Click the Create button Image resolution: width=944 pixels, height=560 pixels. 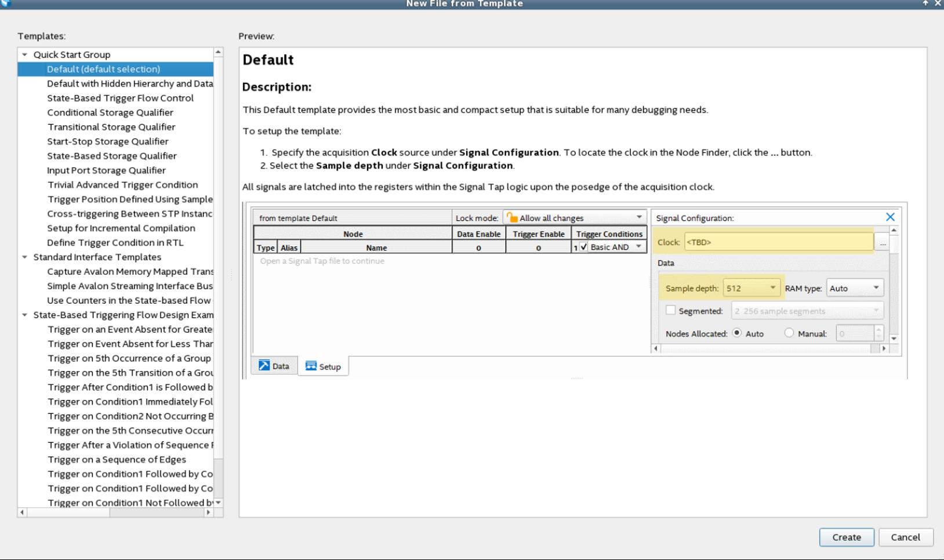pos(846,537)
